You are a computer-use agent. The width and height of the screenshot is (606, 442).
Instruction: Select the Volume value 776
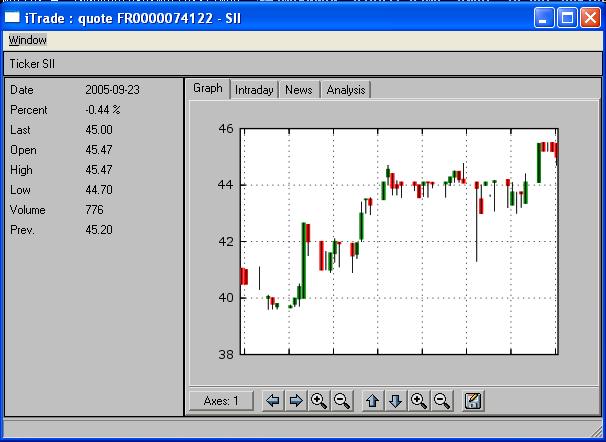tap(94, 210)
